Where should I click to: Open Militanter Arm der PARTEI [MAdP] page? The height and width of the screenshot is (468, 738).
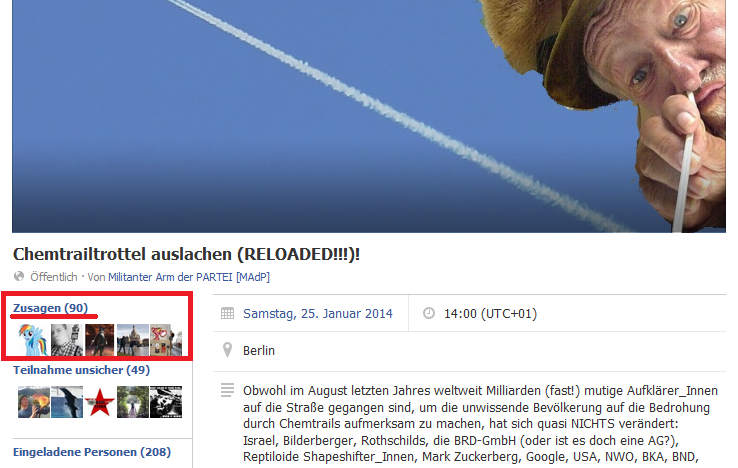pos(189,277)
